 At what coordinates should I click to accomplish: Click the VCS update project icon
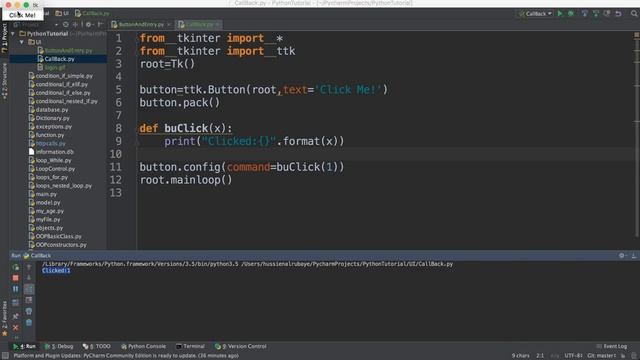tap(584, 13)
